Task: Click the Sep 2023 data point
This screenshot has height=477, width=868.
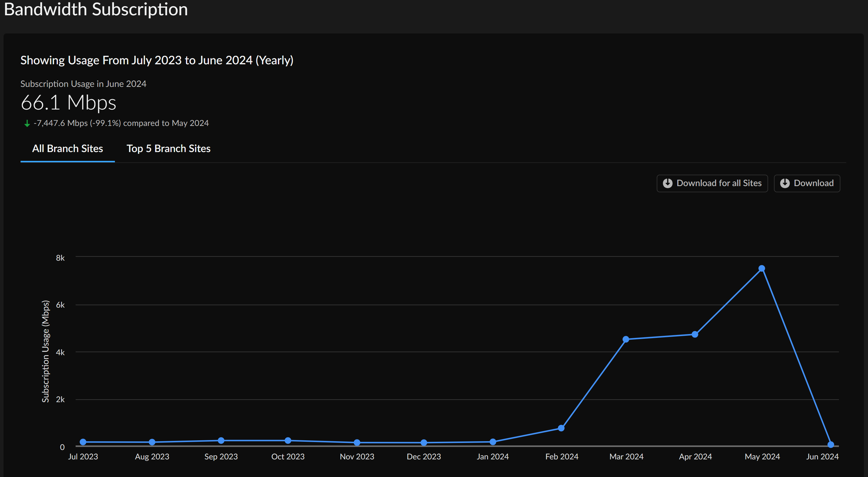Action: point(221,441)
